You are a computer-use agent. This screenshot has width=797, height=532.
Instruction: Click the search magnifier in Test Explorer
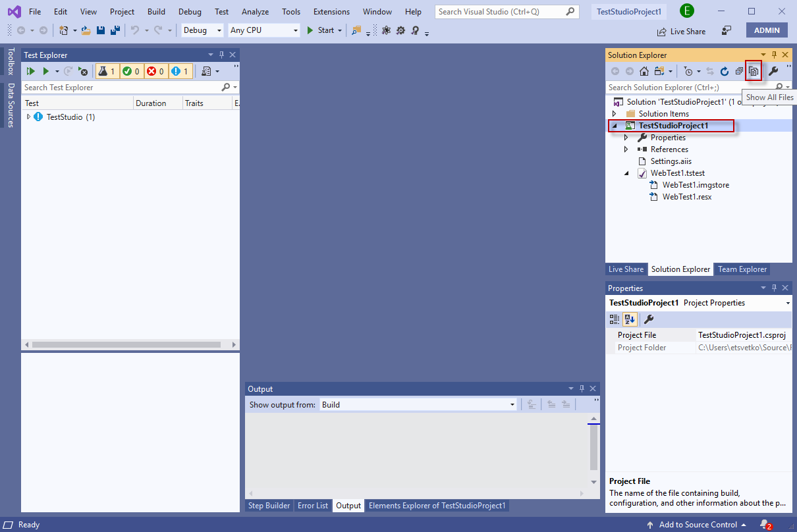(226, 88)
